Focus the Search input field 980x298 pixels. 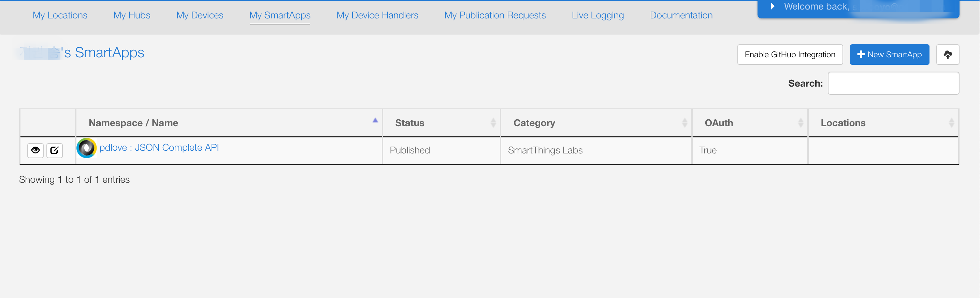point(893,83)
